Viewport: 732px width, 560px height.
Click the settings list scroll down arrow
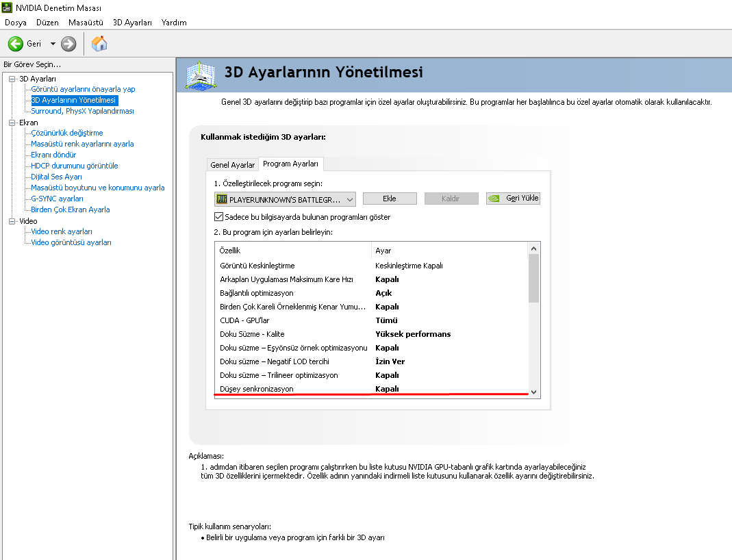(534, 392)
